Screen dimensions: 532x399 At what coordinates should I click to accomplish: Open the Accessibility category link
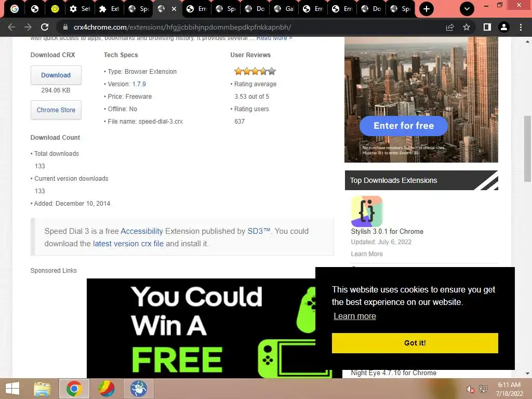pyautogui.click(x=142, y=231)
